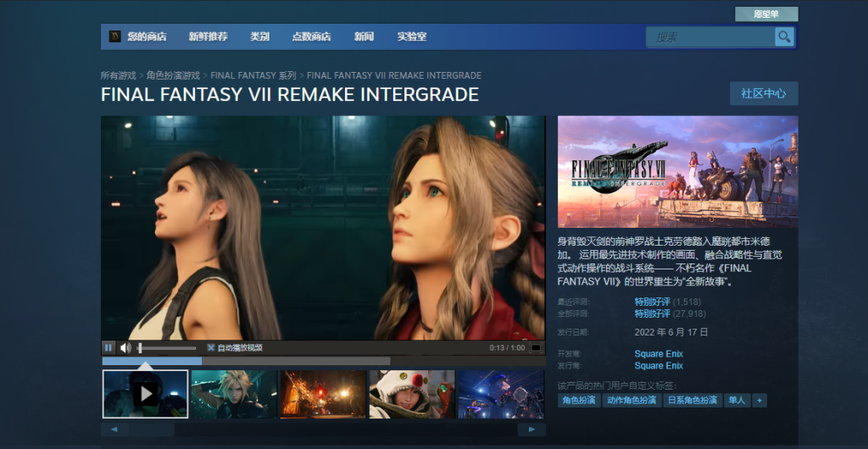Select the 角色扮演 tag
The image size is (868, 449).
point(578,401)
